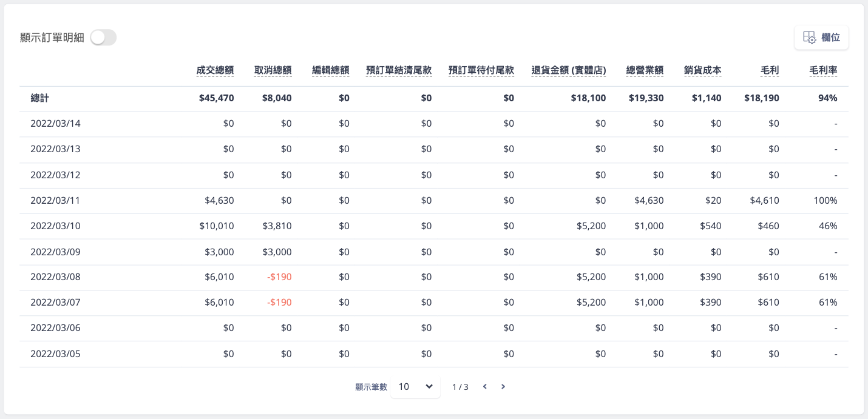Click the 銷貨成本 column header
Viewport: 868px width, 419px height.
[x=703, y=70]
